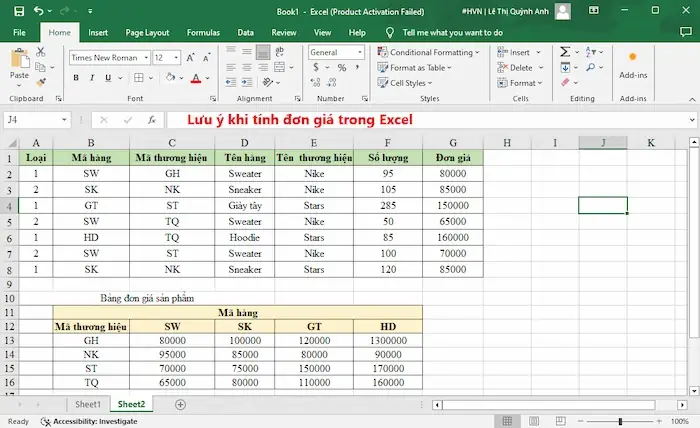Apply the Fill Color bucket
Image resolution: width=700 pixels, height=428 pixels.
pyautogui.click(x=171, y=78)
